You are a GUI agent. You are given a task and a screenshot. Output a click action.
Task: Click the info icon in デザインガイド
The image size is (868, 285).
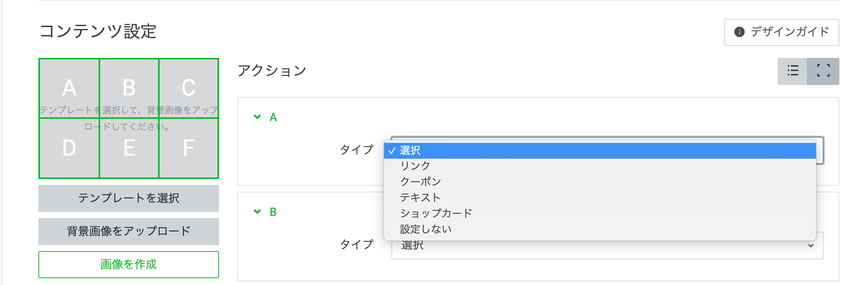pyautogui.click(x=739, y=32)
